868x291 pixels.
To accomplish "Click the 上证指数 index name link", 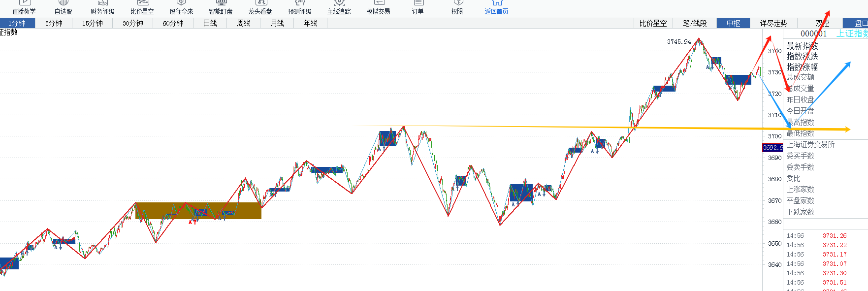I will tap(852, 33).
